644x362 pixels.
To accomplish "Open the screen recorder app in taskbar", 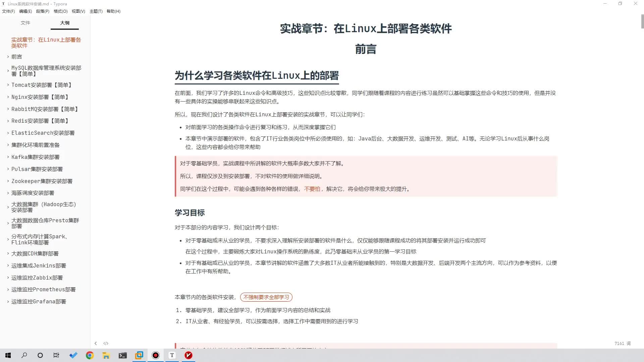I will tap(156, 355).
